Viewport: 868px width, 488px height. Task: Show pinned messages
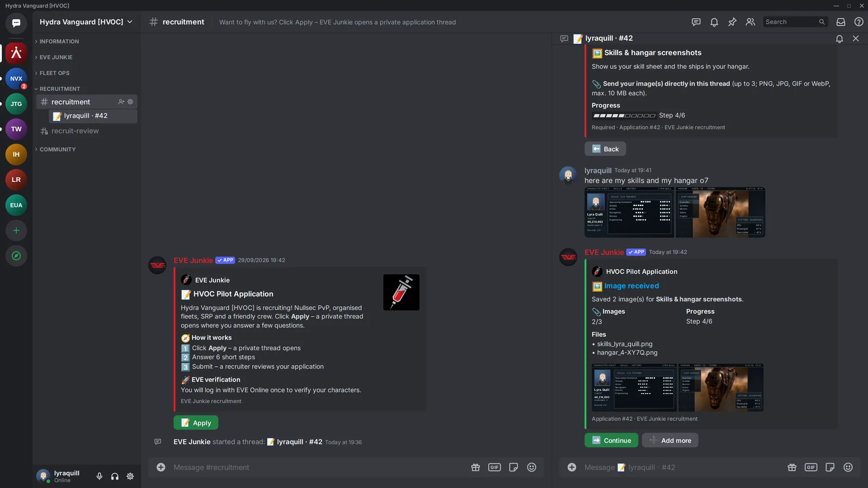(x=732, y=22)
